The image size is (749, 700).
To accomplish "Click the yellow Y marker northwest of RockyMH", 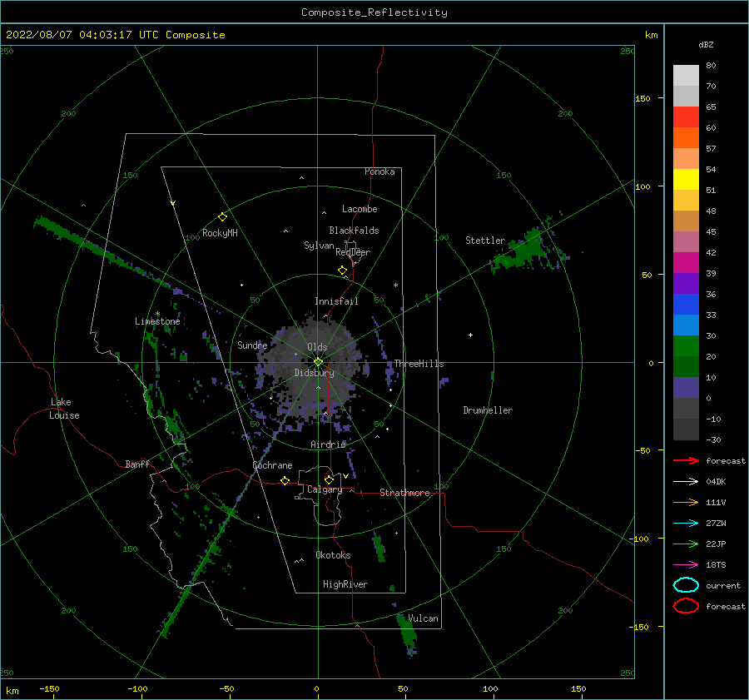I will tap(173, 203).
